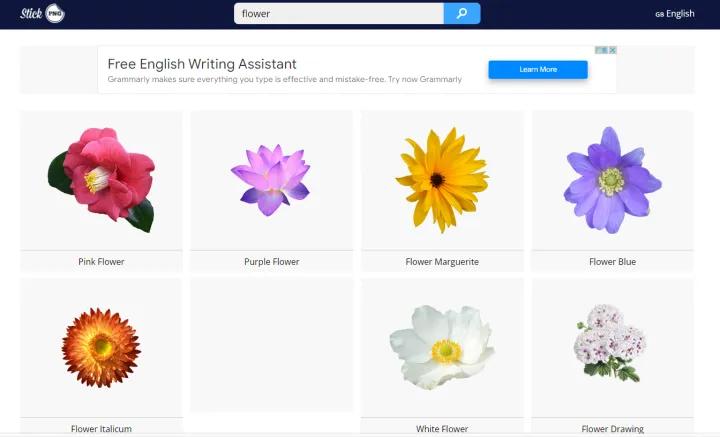This screenshot has height=437, width=720.
Task: Open the pink camellia flower thumbnail
Action: click(101, 179)
